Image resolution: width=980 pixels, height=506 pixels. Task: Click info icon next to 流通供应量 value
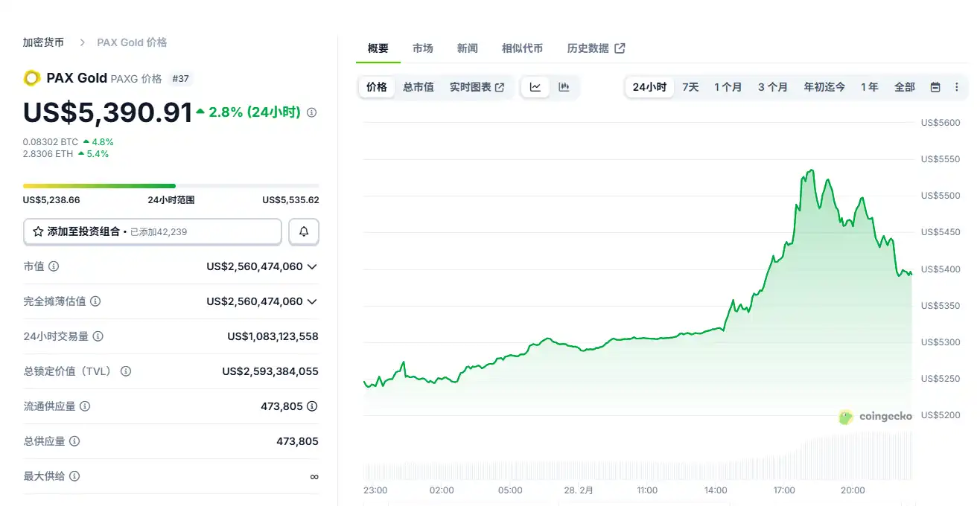click(312, 406)
